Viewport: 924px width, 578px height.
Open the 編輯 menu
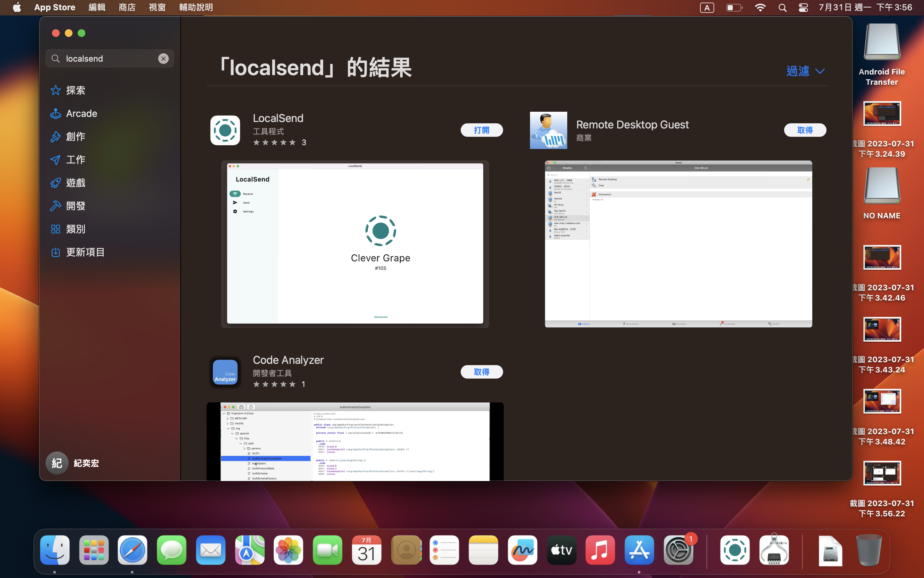coord(97,7)
